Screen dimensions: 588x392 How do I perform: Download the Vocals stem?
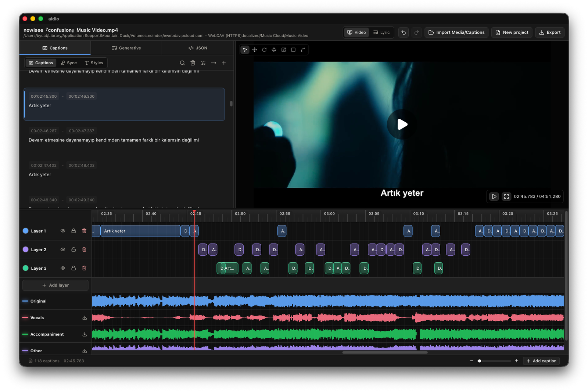coord(85,318)
